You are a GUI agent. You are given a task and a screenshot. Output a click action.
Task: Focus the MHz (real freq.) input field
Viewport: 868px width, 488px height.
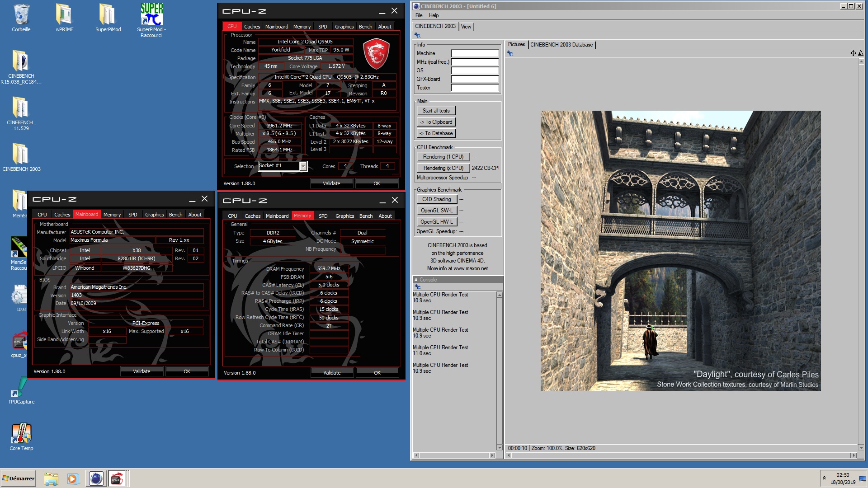[475, 62]
